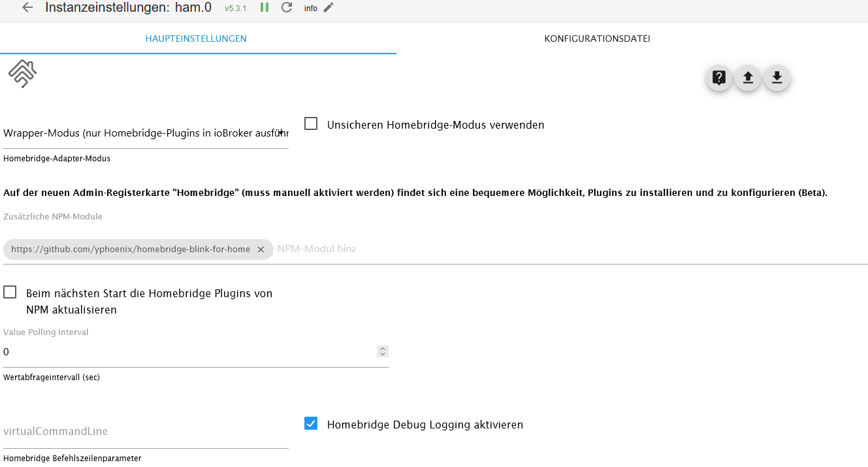Click the homebridge-blink-for-home GitHub chip
868x467 pixels.
[x=131, y=250]
